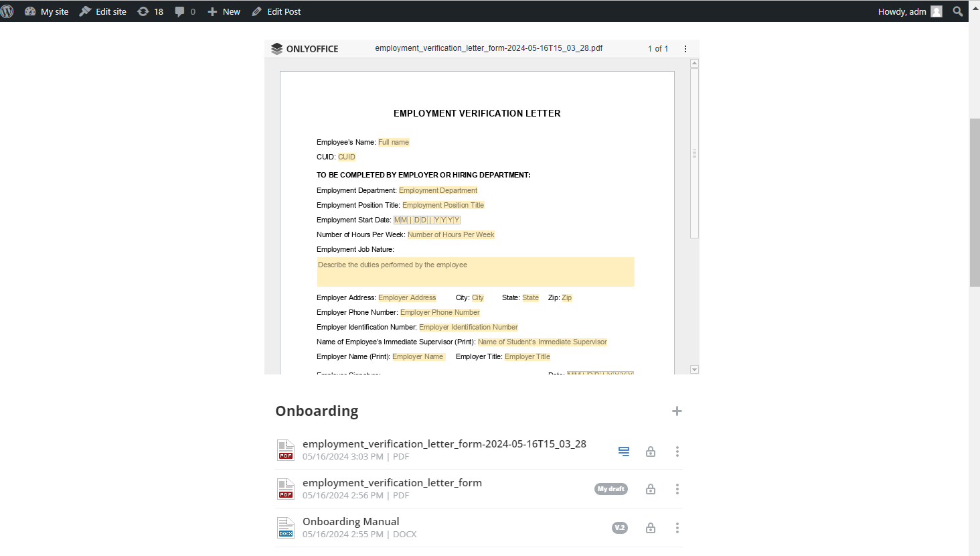Open the 18 pending updates icon
980x556 pixels.
point(151,11)
